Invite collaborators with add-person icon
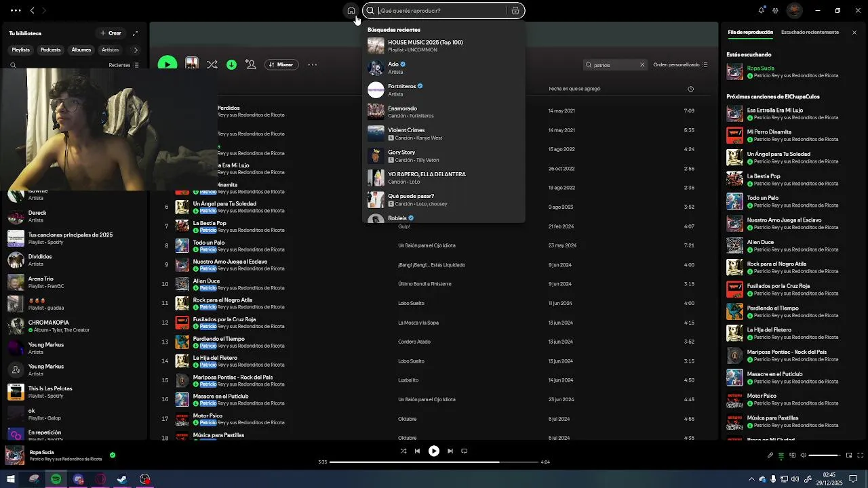This screenshot has height=488, width=868. [x=250, y=64]
